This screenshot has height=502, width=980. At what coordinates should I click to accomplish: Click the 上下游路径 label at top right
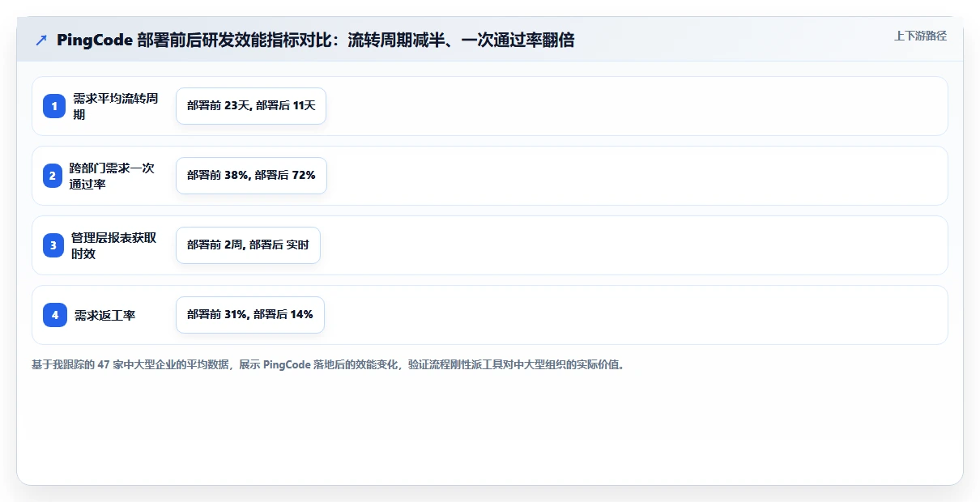point(920,36)
